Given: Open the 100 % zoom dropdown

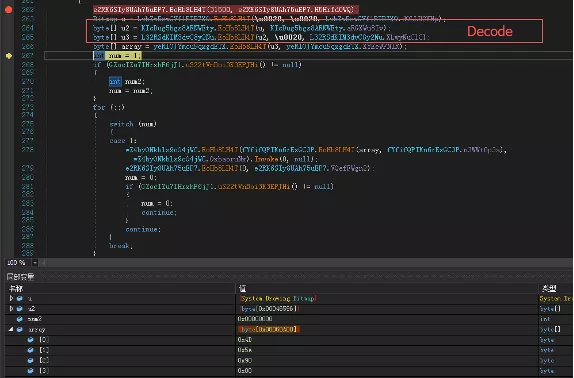Looking at the screenshot, I should click(35, 262).
